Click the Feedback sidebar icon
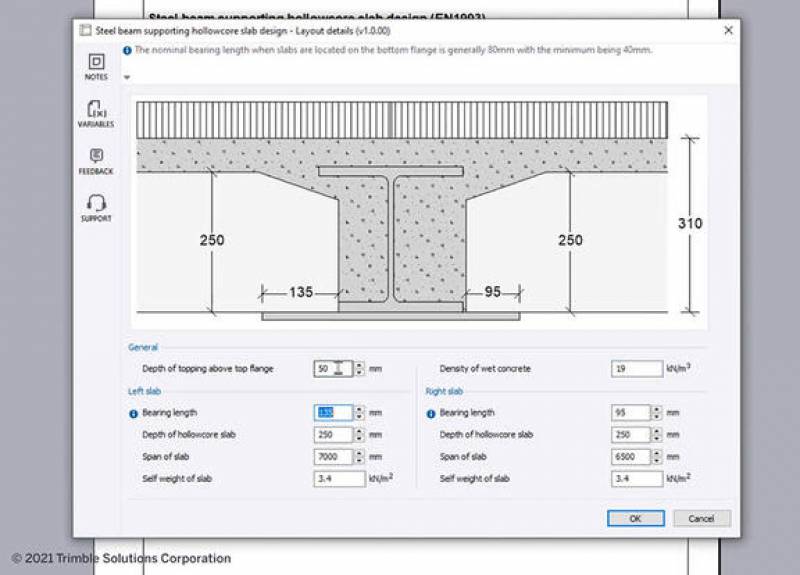The height and width of the screenshot is (575, 800). tap(96, 157)
